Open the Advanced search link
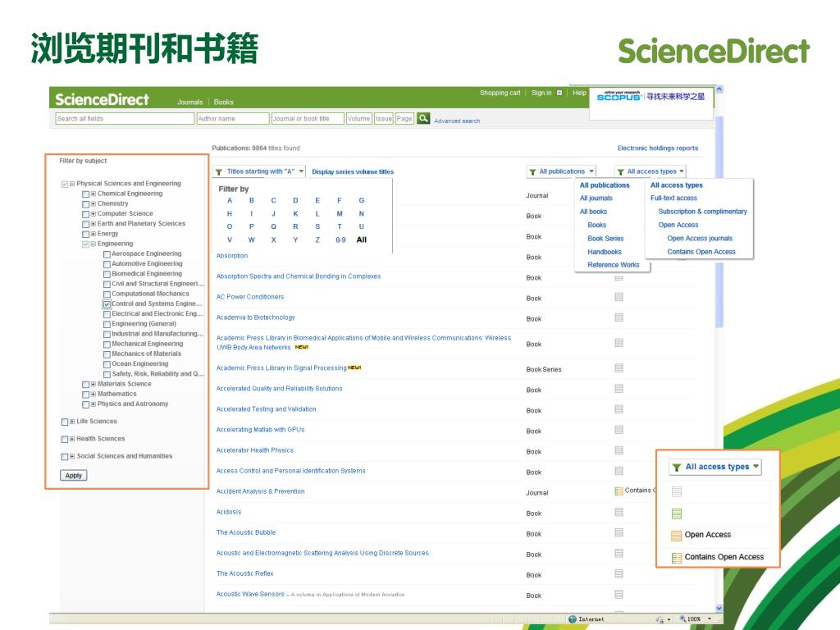 point(457,121)
